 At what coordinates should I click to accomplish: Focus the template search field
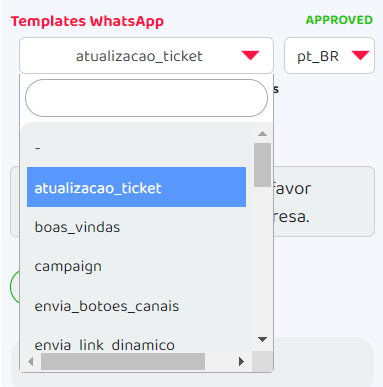click(146, 98)
